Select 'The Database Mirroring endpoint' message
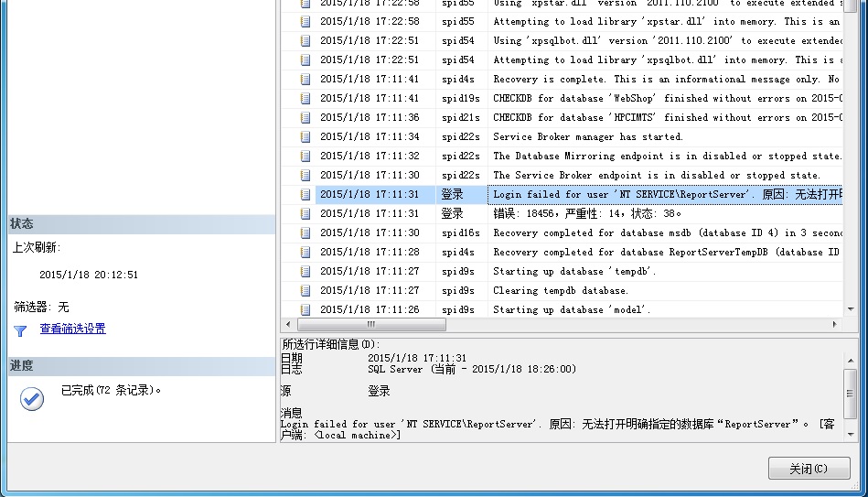 667,157
